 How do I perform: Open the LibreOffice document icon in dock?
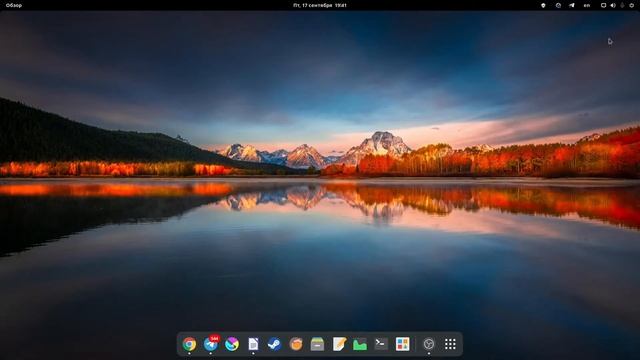click(253, 344)
